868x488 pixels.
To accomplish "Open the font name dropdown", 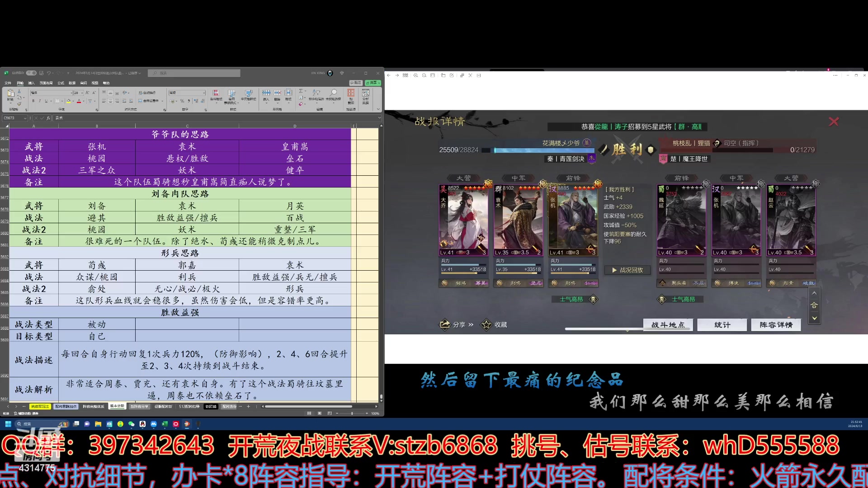I will pyautogui.click(x=71, y=93).
